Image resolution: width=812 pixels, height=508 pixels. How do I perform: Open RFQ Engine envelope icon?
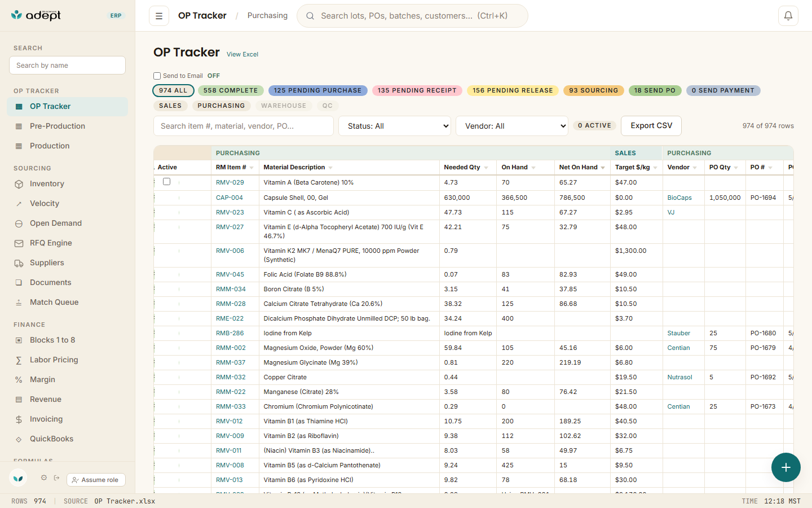point(19,243)
